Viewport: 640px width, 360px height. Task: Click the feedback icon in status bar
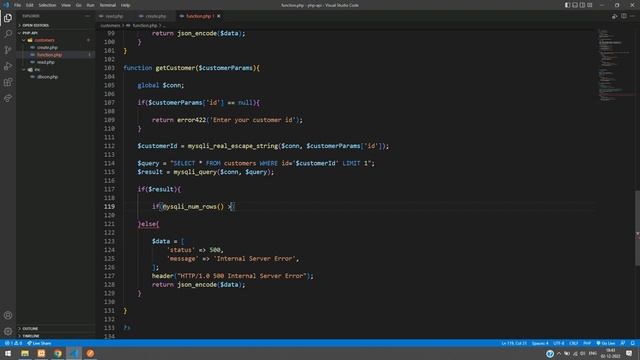click(x=623, y=343)
